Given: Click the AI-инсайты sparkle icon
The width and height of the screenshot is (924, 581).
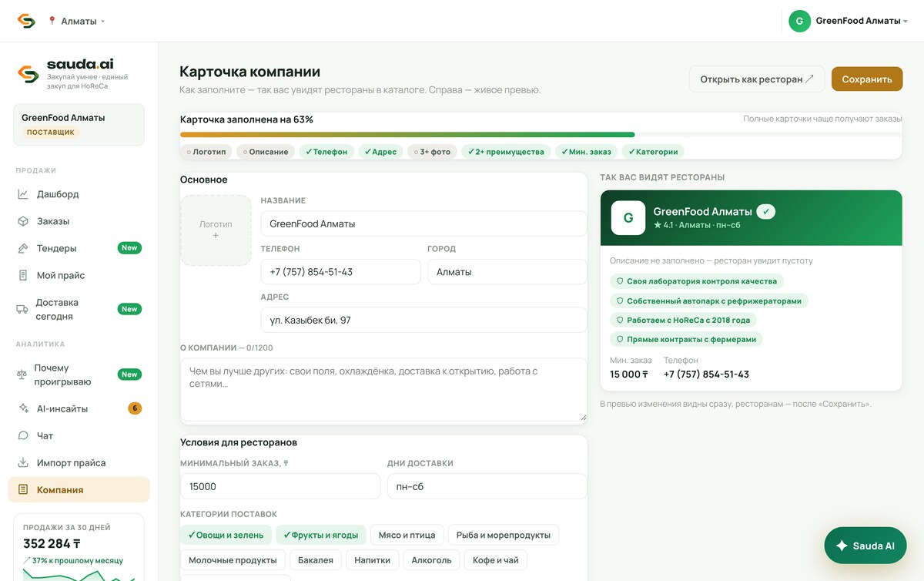Looking at the screenshot, I should [23, 408].
